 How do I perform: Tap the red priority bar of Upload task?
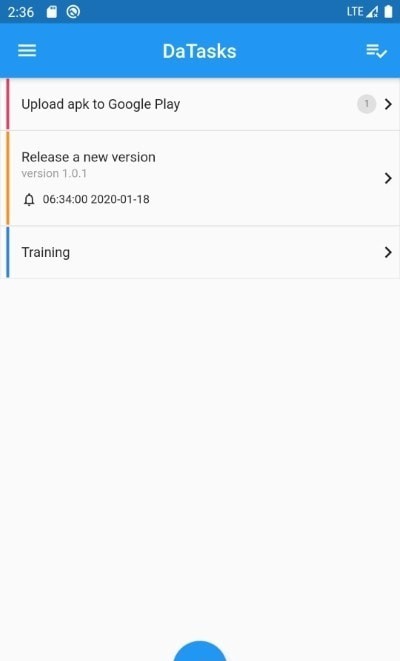coord(8,104)
